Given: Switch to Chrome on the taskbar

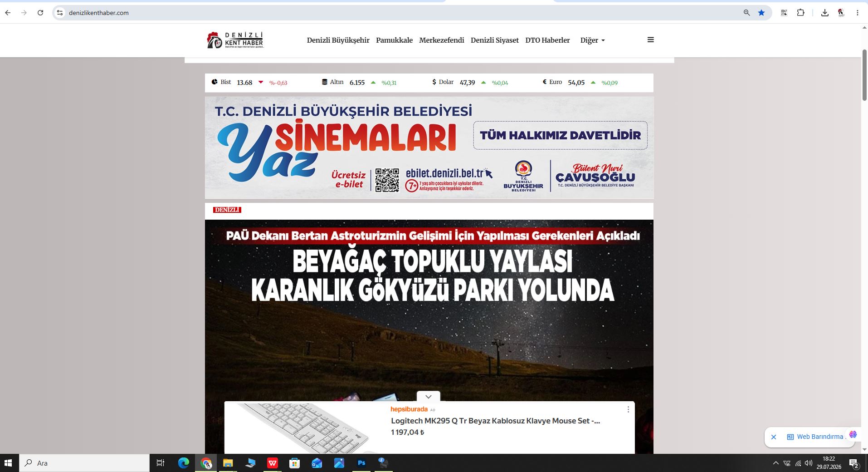Looking at the screenshot, I should coord(206,463).
